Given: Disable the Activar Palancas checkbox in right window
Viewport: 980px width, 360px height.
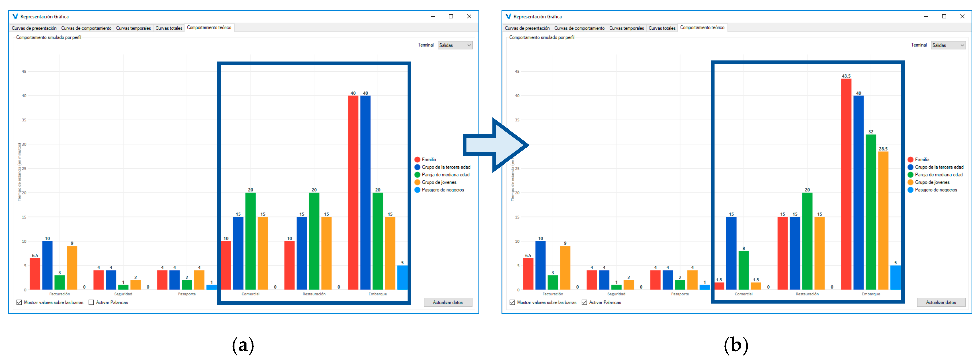Looking at the screenshot, I should click(584, 302).
